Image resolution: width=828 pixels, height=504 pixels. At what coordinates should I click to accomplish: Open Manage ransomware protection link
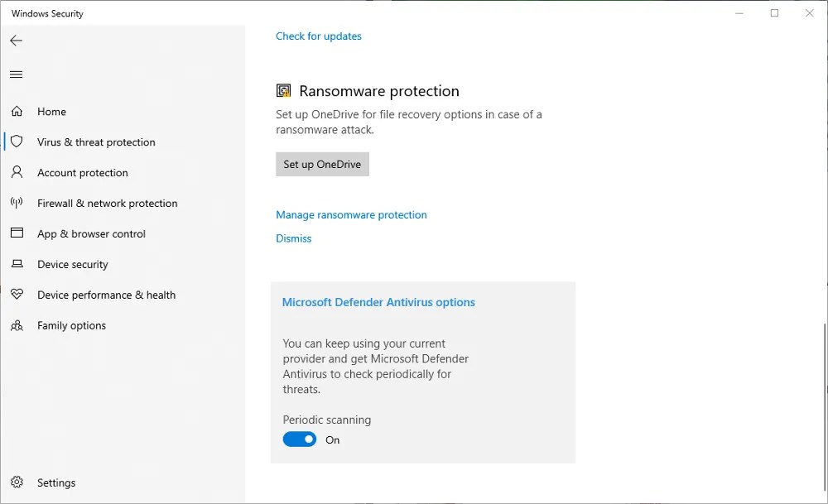351,214
